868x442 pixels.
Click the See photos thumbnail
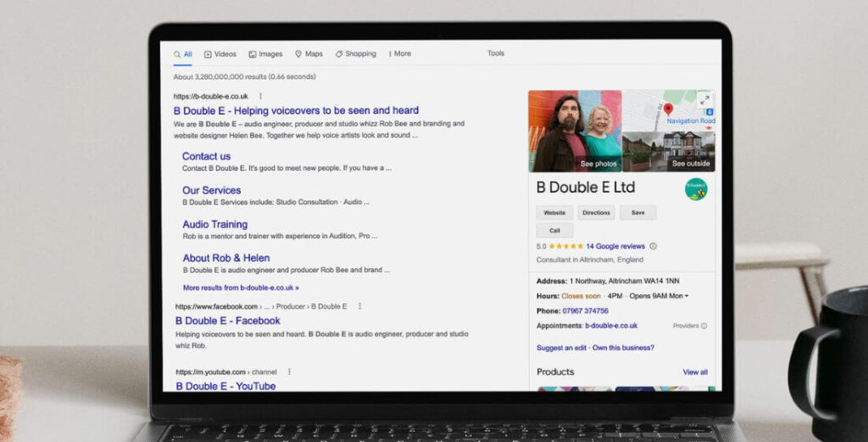[x=574, y=131]
